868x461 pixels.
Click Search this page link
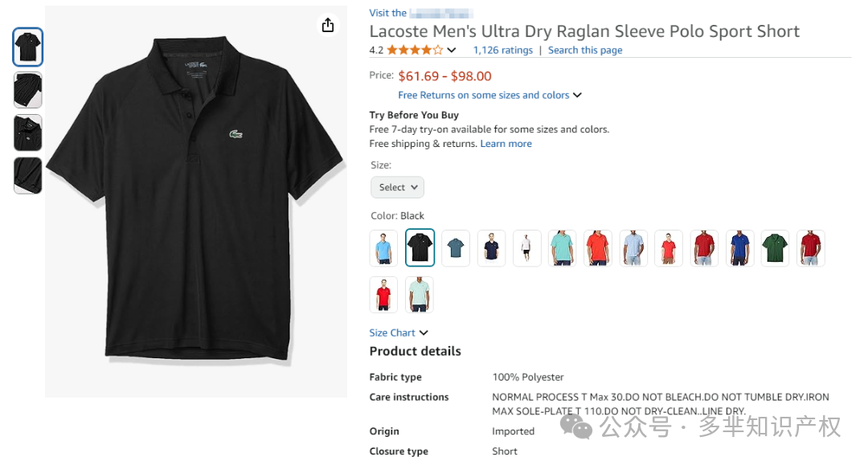click(585, 50)
